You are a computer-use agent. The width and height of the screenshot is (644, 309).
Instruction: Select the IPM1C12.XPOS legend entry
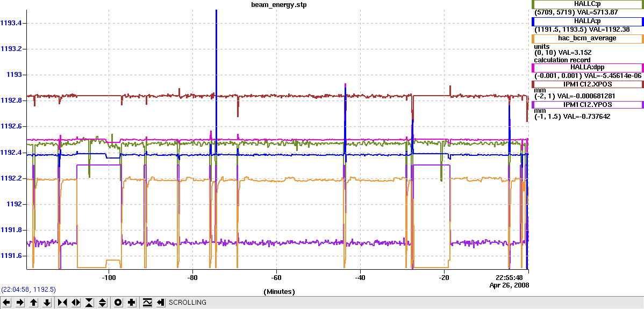588,84
